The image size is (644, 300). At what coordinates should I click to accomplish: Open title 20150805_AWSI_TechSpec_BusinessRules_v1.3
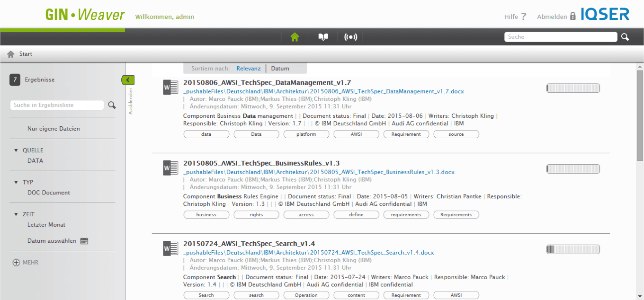(261, 163)
